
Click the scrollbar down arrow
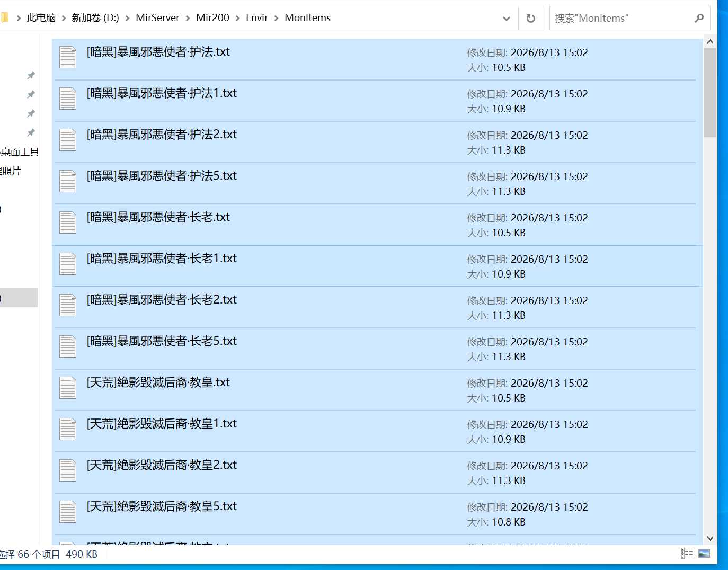tap(710, 538)
